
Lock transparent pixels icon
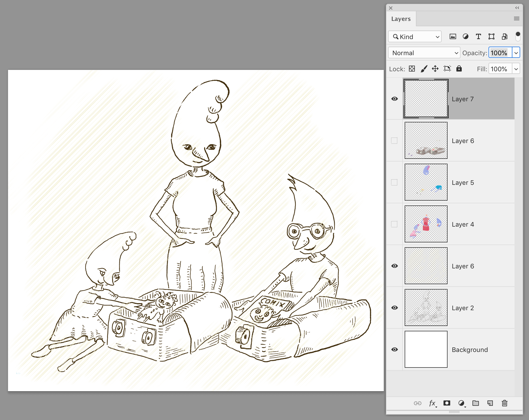[412, 69]
